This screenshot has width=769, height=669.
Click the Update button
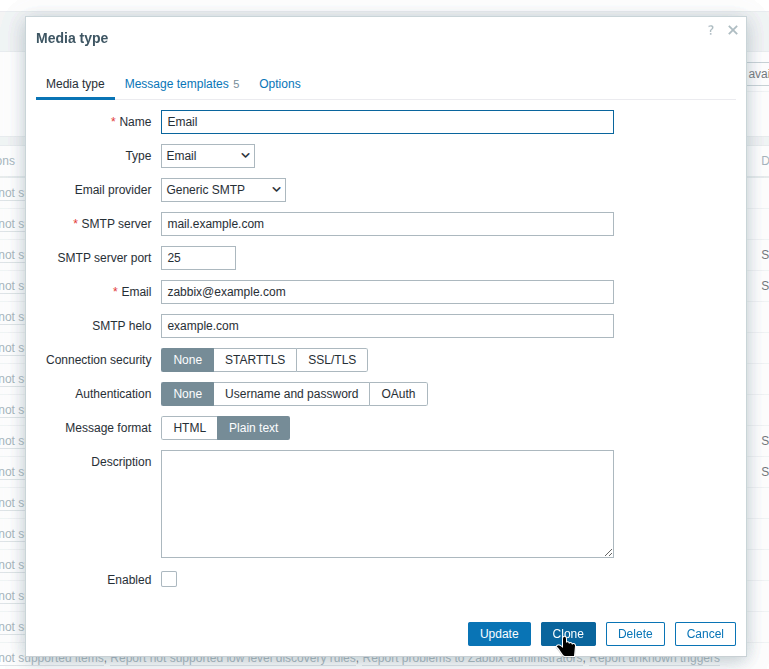pos(499,634)
